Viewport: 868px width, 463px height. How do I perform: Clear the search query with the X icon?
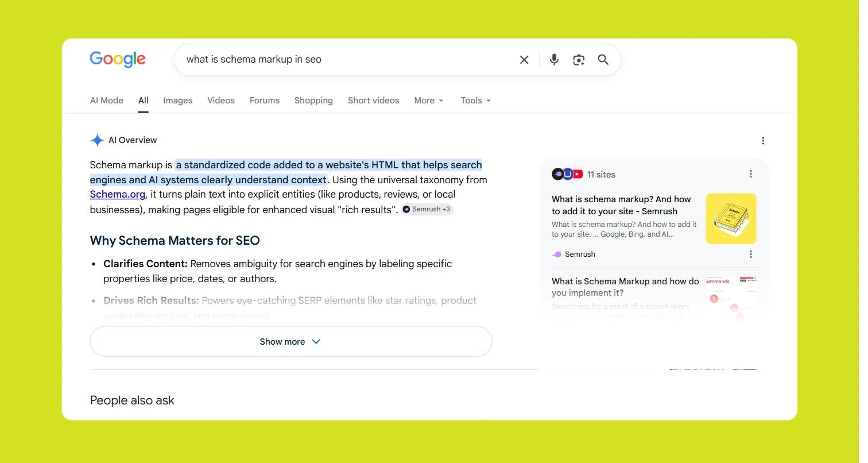pos(524,60)
